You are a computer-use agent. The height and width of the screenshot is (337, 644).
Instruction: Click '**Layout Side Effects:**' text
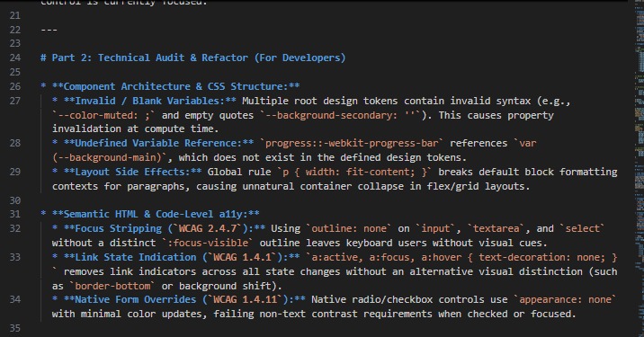pos(132,172)
